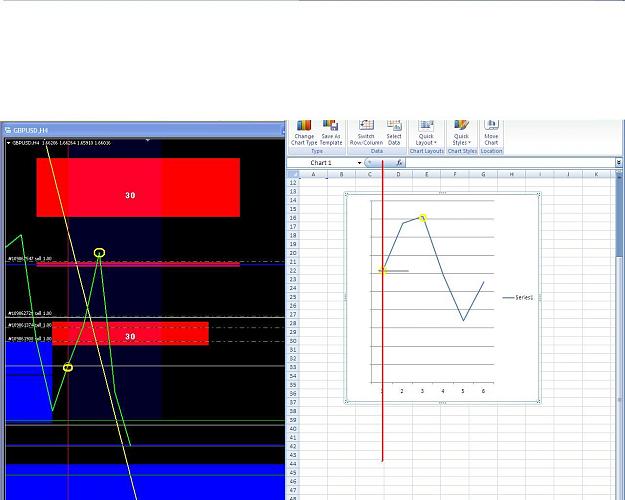Select row 30 header
The width and height of the screenshot is (625, 500).
(293, 341)
